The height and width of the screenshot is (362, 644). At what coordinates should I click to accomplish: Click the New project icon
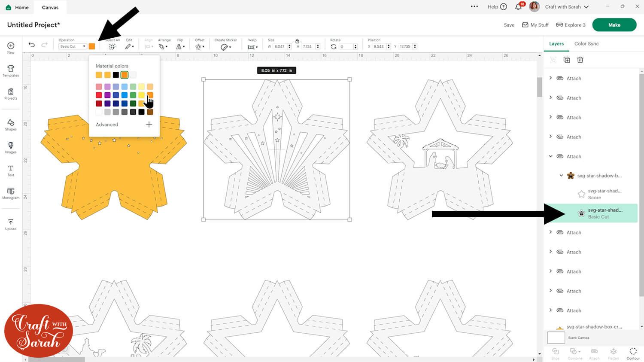pyautogui.click(x=11, y=46)
